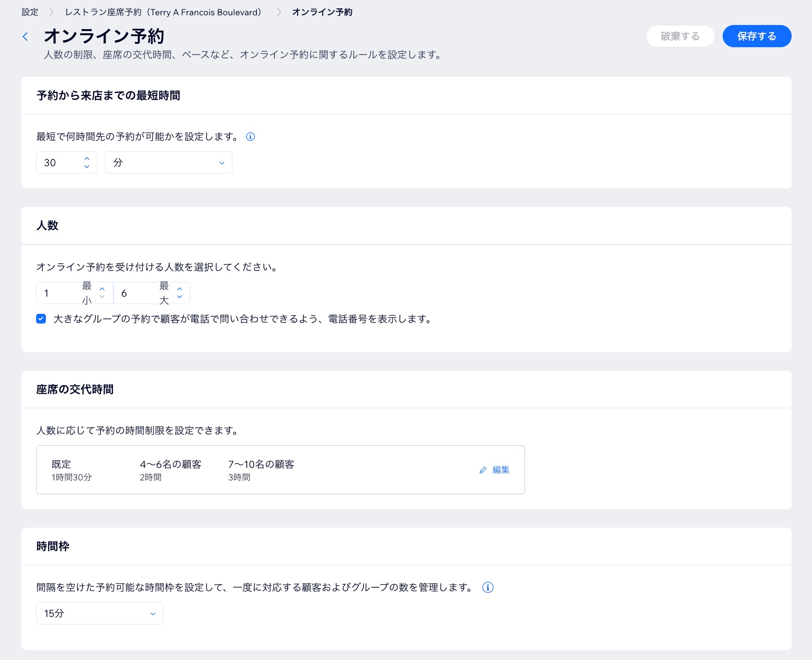The height and width of the screenshot is (660, 812).
Task: Click the 座席の交代時間 section heading
Action: click(x=75, y=389)
